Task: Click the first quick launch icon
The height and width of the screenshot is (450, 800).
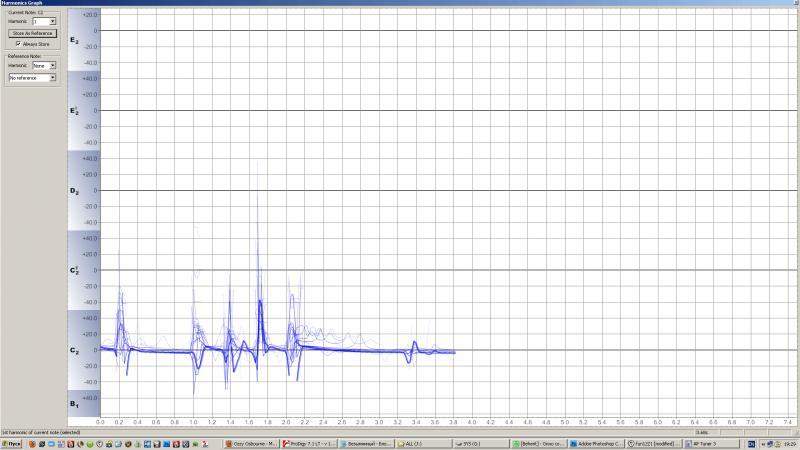Action: (x=31, y=442)
